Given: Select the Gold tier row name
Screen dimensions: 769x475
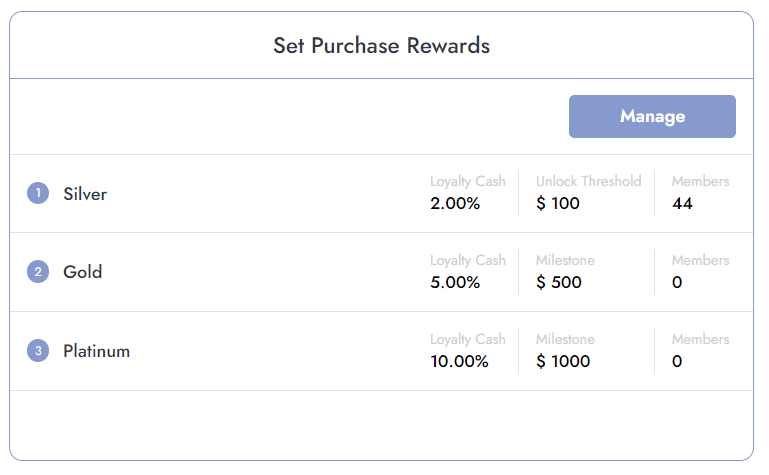Looking at the screenshot, I should click(83, 272).
